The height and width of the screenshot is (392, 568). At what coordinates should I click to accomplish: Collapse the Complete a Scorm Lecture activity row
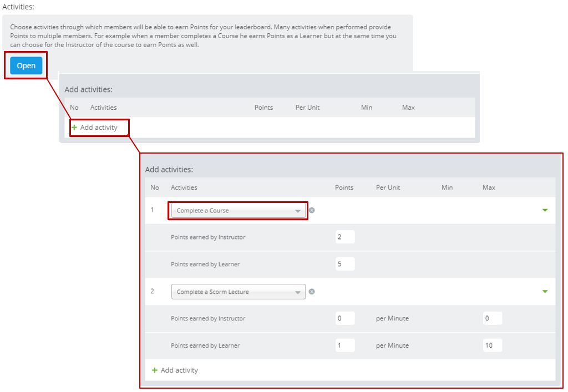546,291
